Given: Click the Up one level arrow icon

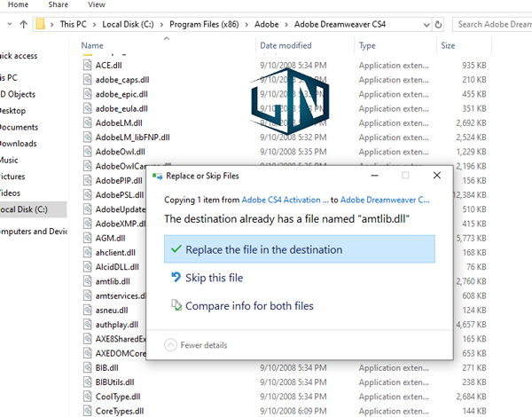Looking at the screenshot, I should pyautogui.click(x=23, y=25).
